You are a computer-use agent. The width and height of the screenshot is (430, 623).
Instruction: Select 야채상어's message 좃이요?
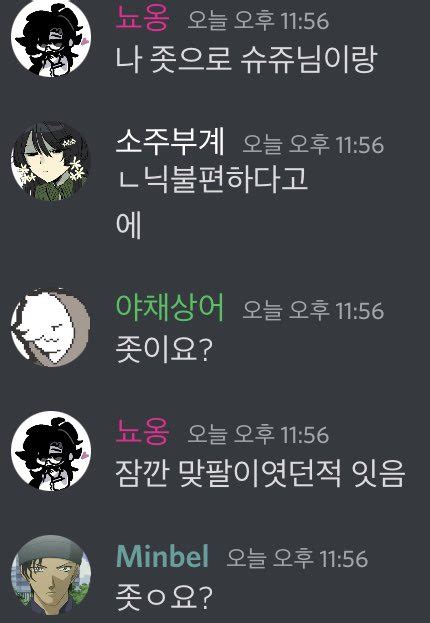[x=163, y=349]
